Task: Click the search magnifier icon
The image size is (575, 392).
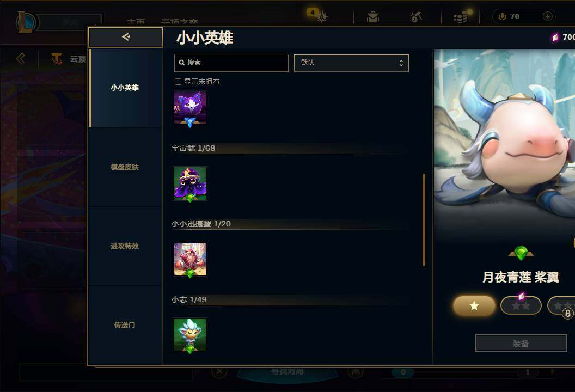Action: pos(181,63)
